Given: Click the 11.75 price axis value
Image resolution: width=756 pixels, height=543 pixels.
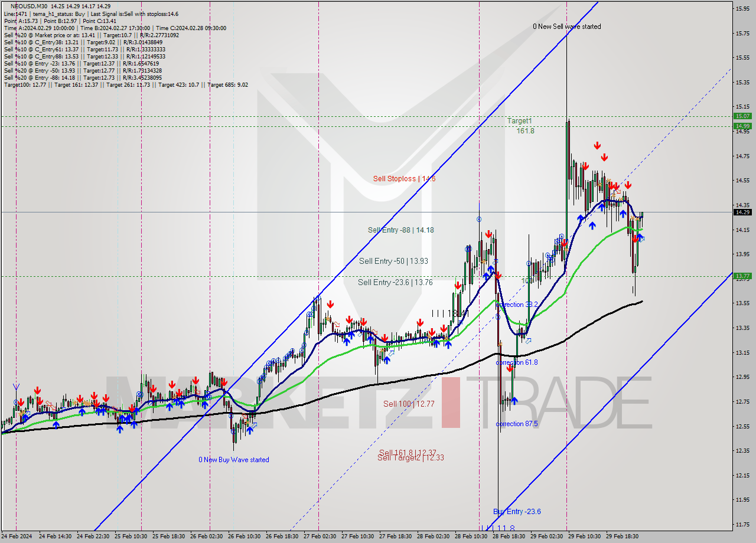Looking at the screenshot, I should (x=742, y=524).
